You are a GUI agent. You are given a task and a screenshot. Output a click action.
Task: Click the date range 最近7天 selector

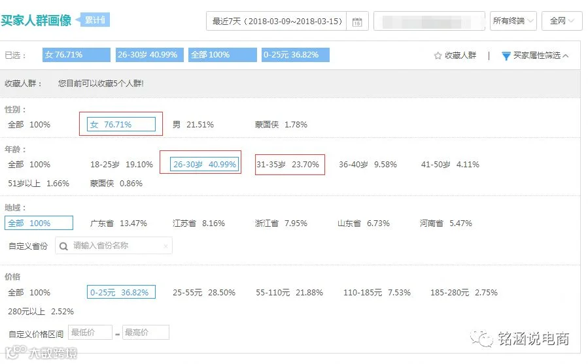click(x=277, y=21)
